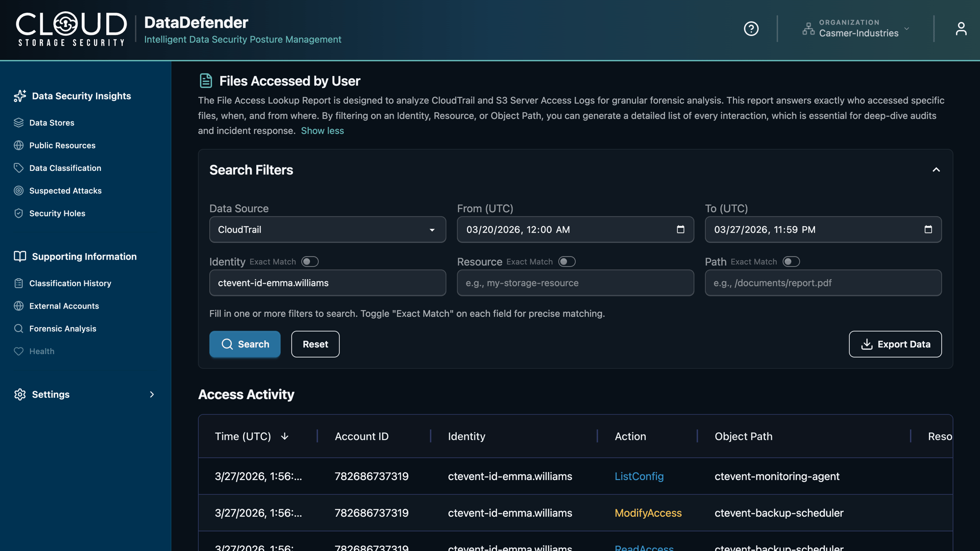Viewport: 980px width, 551px height.
Task: Click the Resource filter input field
Action: [x=575, y=283]
